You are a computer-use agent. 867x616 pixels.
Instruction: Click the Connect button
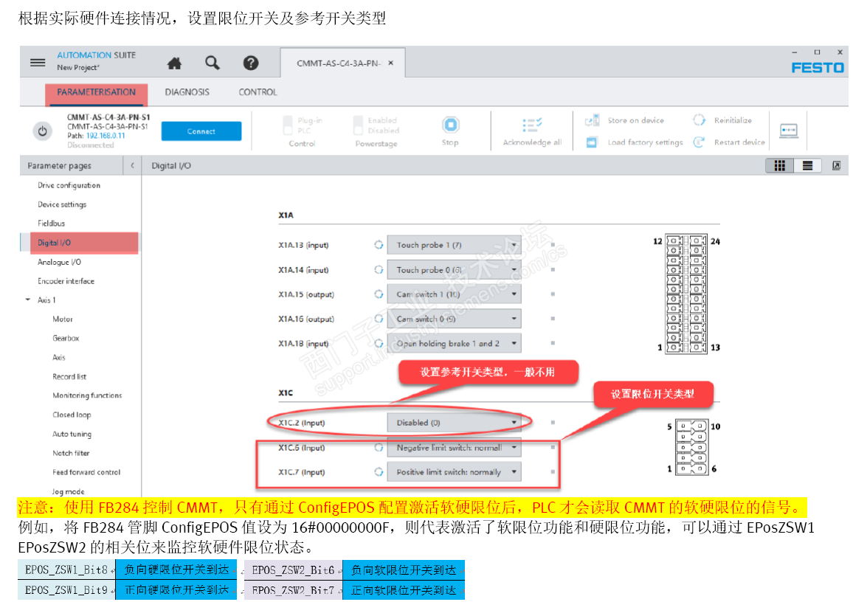[x=201, y=131]
